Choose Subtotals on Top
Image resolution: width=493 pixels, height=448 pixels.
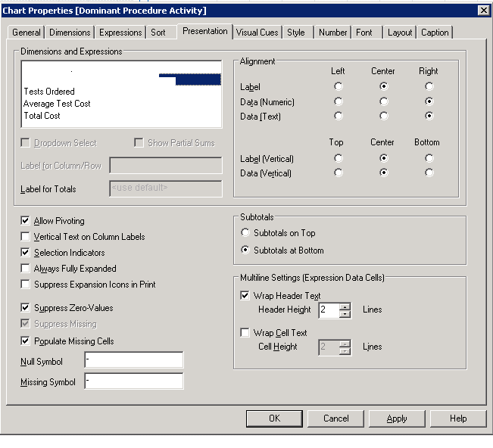pos(245,233)
